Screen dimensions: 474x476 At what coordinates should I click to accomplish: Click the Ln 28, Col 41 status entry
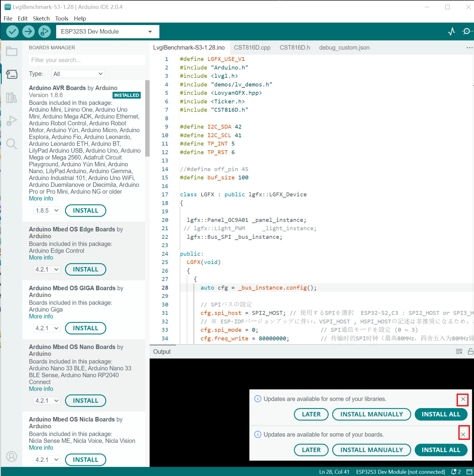point(334,472)
